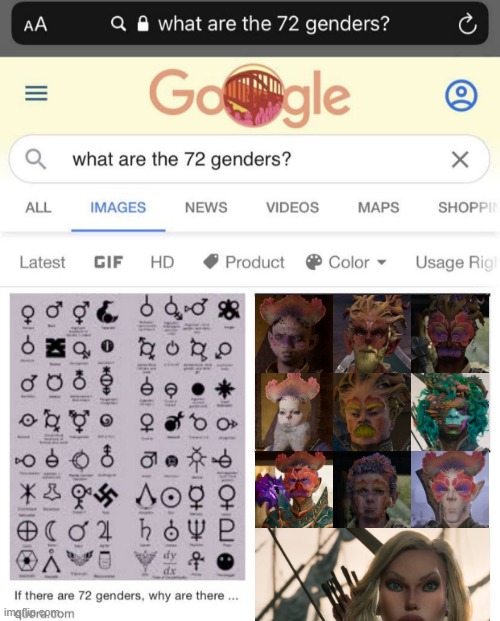This screenshot has height=621, width=500.
Task: Open 'If there are 72 genders' result link
Action: click(x=126, y=596)
